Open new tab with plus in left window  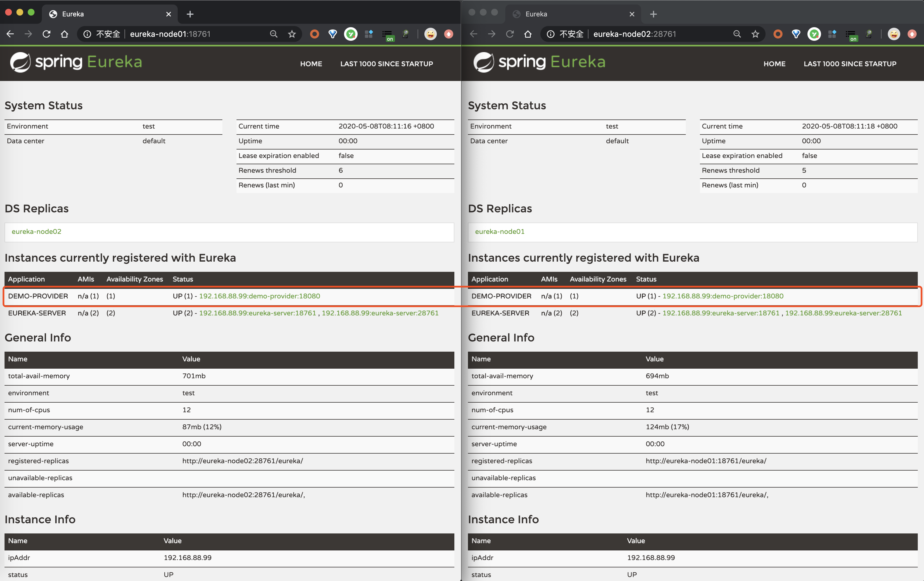coord(190,14)
